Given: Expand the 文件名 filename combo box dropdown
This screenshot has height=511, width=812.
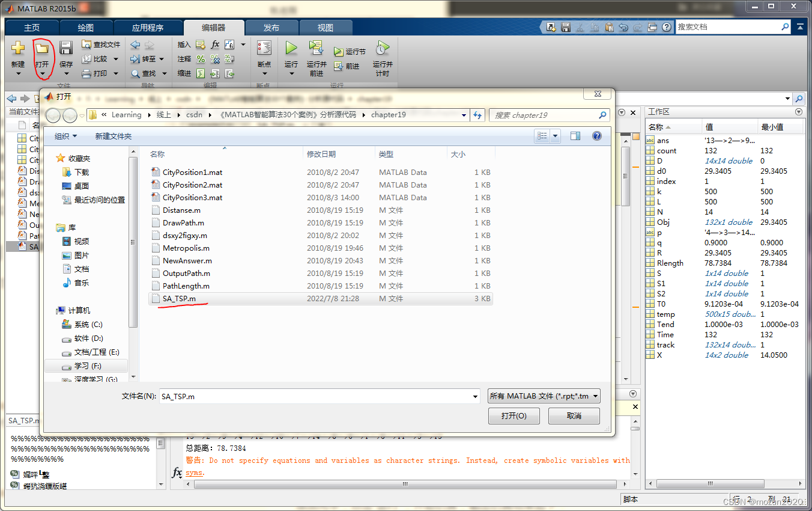Looking at the screenshot, I should 475,397.
